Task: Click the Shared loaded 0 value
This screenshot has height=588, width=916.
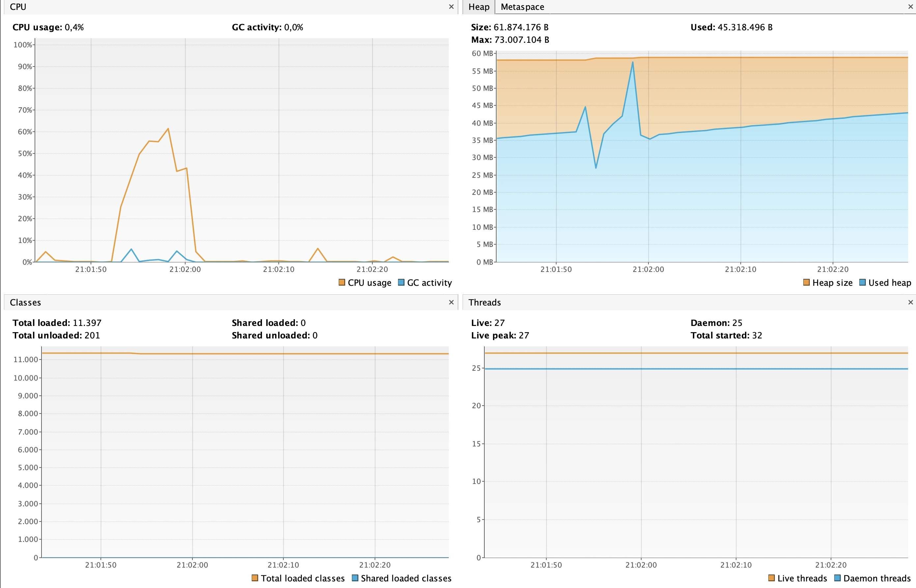Action: [303, 323]
